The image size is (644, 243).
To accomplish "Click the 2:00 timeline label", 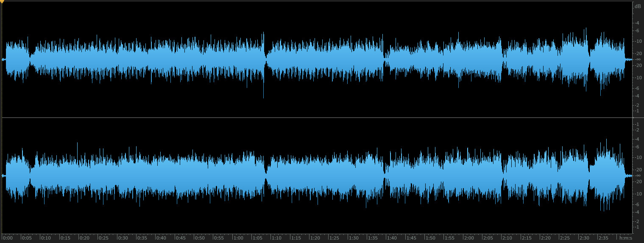I will pos(469,238).
